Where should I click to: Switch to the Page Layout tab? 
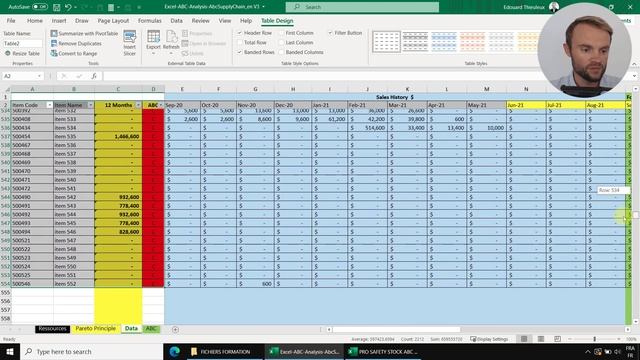113,20
